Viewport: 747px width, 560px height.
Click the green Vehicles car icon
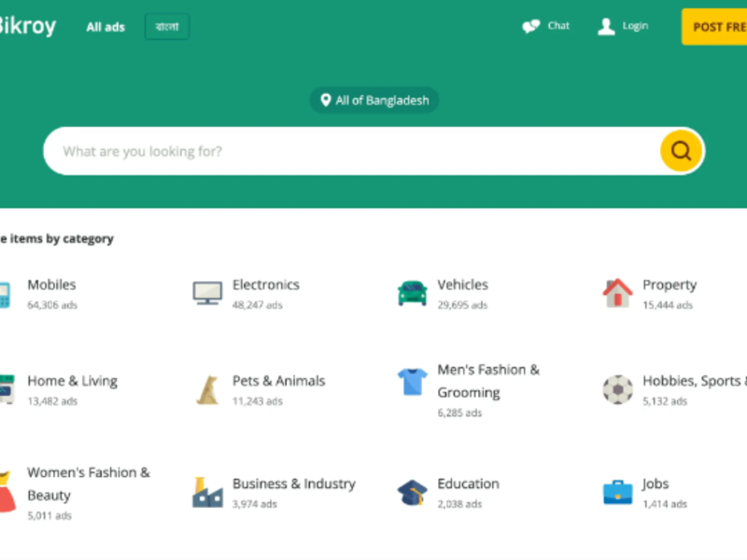(412, 293)
